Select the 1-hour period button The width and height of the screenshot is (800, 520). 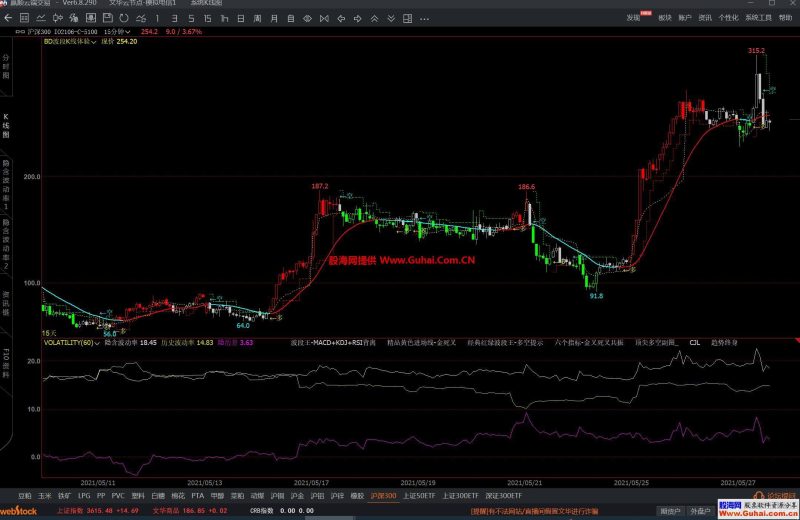[x=224, y=19]
